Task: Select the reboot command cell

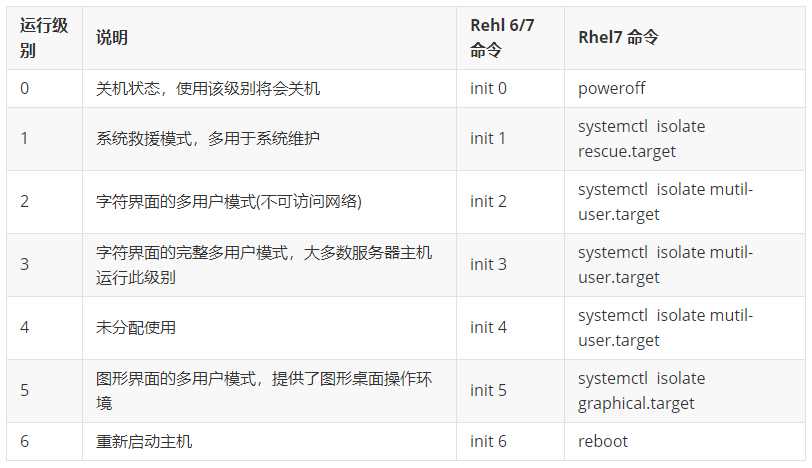Action: point(685,442)
